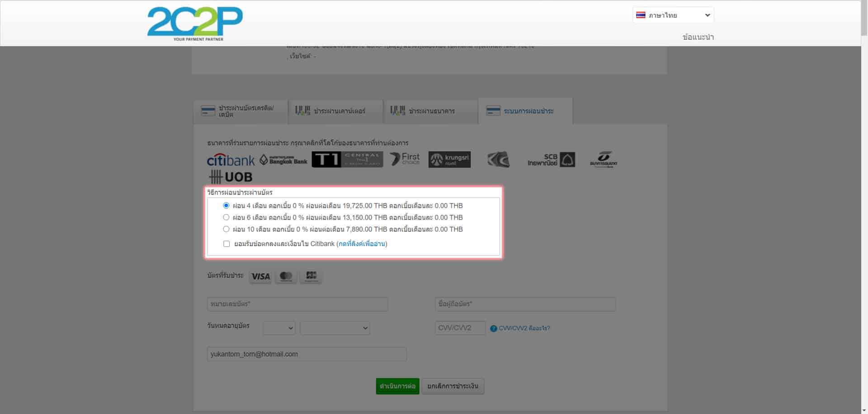
Task: Click the CVV/CVV2 help question icon
Action: click(x=494, y=328)
